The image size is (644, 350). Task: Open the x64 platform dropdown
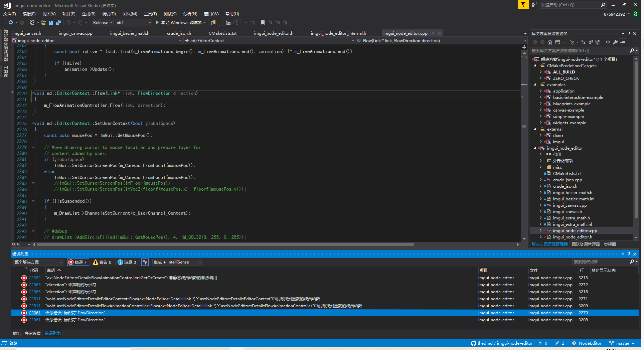[x=134, y=23]
